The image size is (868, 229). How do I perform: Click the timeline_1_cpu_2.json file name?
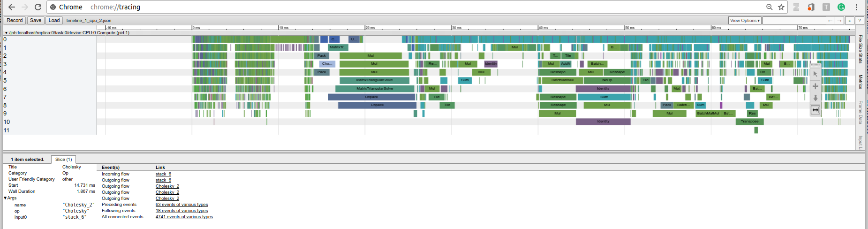click(x=89, y=21)
